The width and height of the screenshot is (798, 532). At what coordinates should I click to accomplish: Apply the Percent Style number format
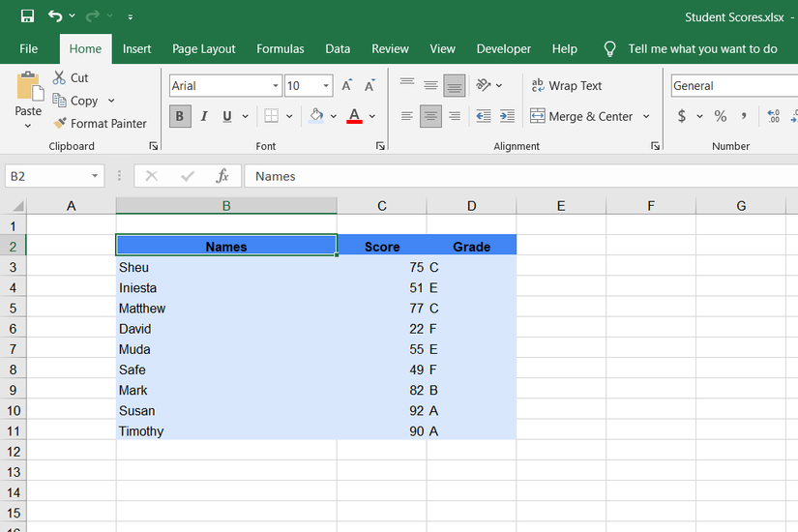point(721,116)
